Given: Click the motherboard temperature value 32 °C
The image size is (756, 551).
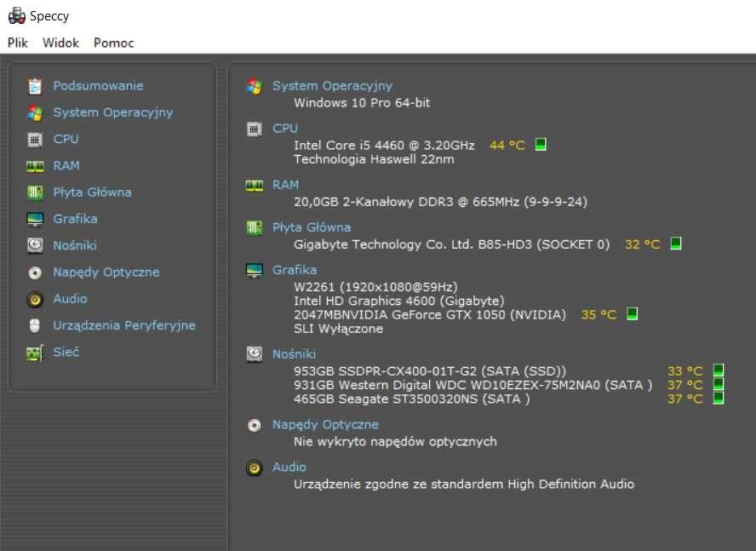Looking at the screenshot, I should coord(643,244).
